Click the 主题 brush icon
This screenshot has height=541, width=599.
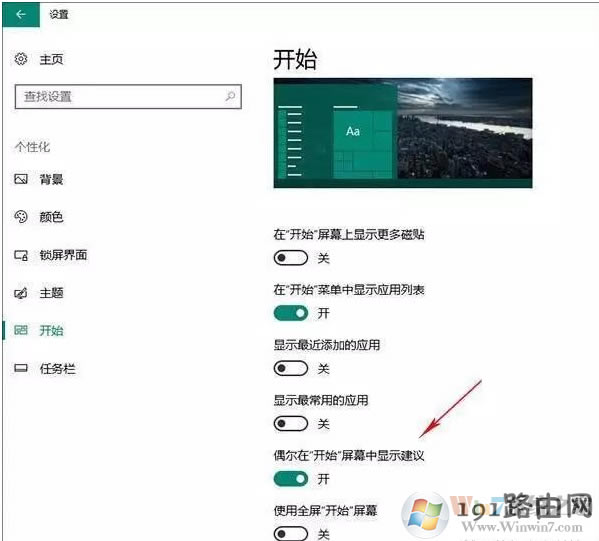pos(21,293)
